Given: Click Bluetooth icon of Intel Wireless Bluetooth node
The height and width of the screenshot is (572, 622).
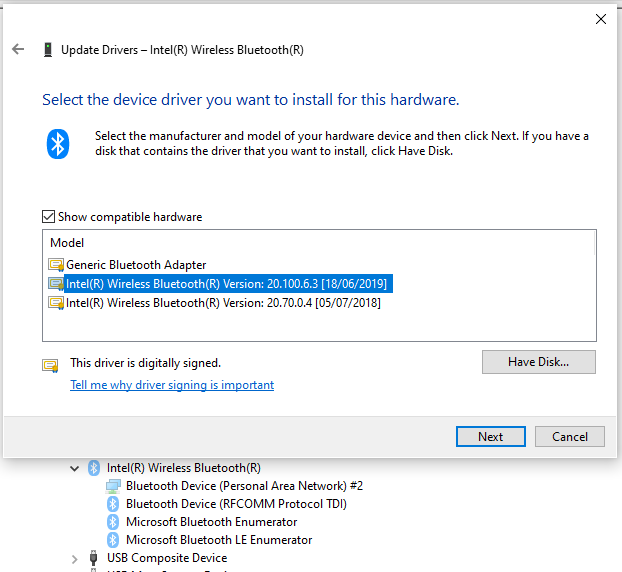Looking at the screenshot, I should (x=94, y=468).
